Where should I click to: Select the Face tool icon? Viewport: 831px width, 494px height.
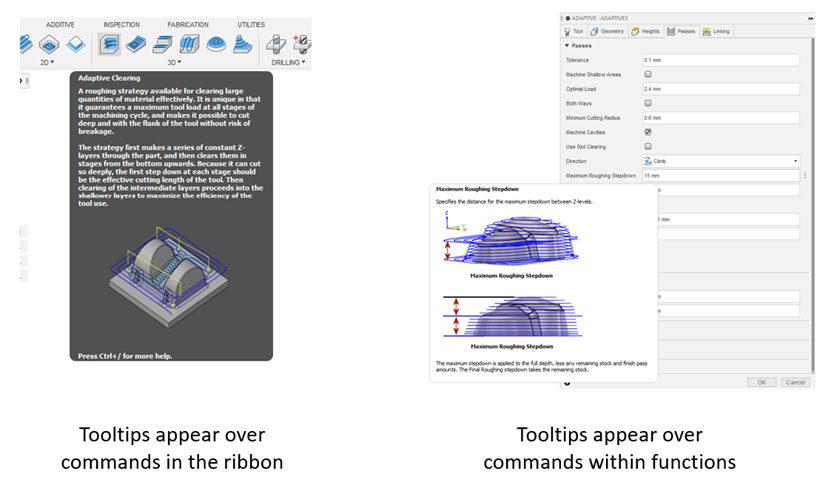pos(76,44)
